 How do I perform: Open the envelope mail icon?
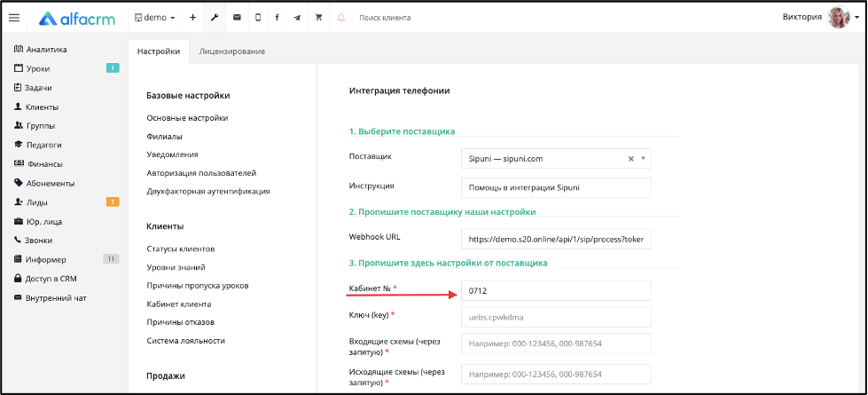tap(237, 18)
